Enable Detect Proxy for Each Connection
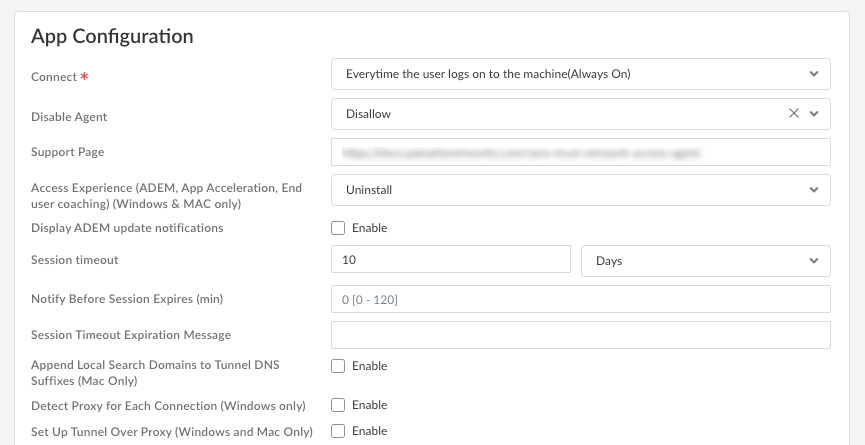Image resolution: width=865 pixels, height=445 pixels. point(338,405)
